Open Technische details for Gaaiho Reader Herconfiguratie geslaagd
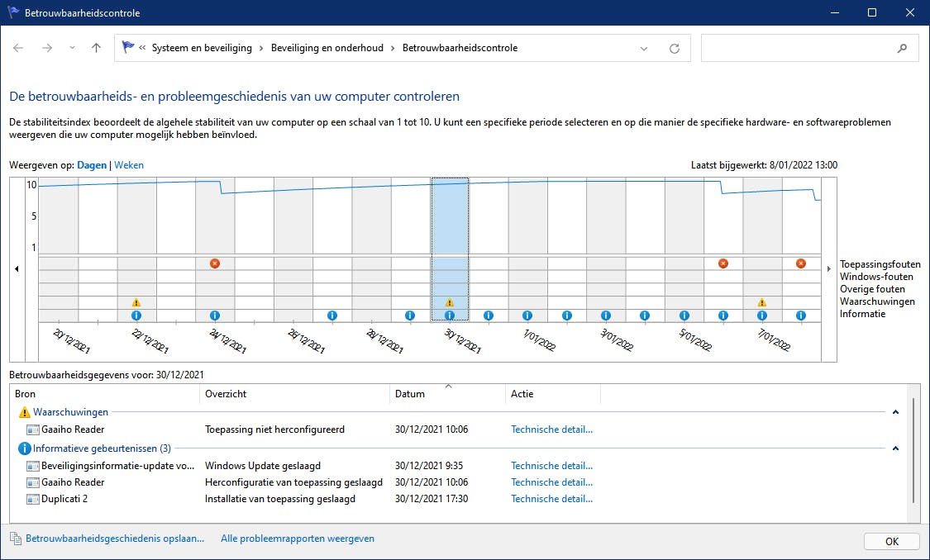This screenshot has height=560, width=930. pos(552,482)
